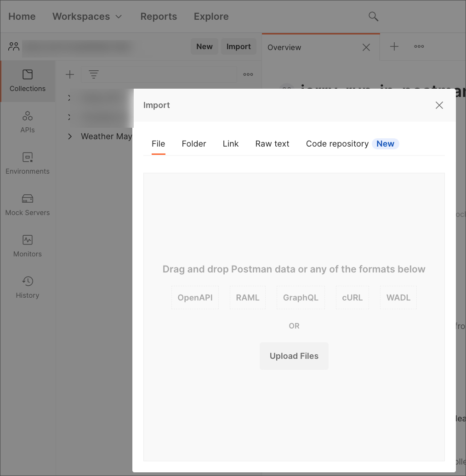
Task: Open tab bar more options ellipsis
Action: (419, 46)
